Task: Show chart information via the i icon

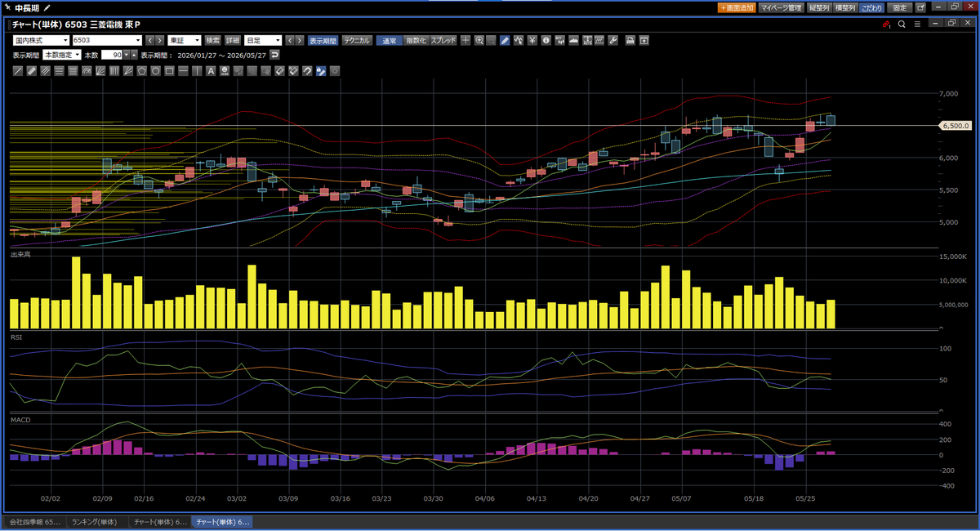Action: (x=546, y=39)
